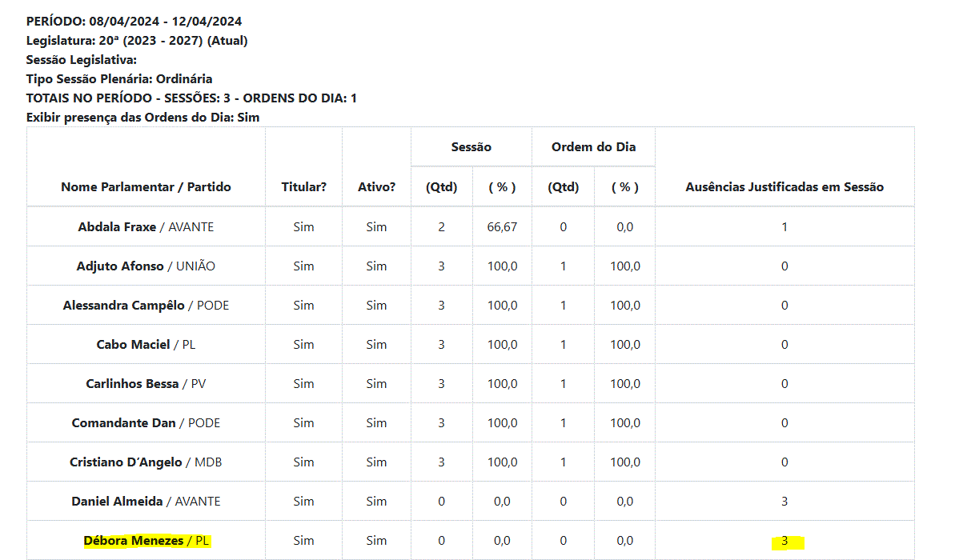Image resolution: width=959 pixels, height=560 pixels.
Task: Click Abdala Fraxe's justified absences value '1'
Action: tap(784, 227)
